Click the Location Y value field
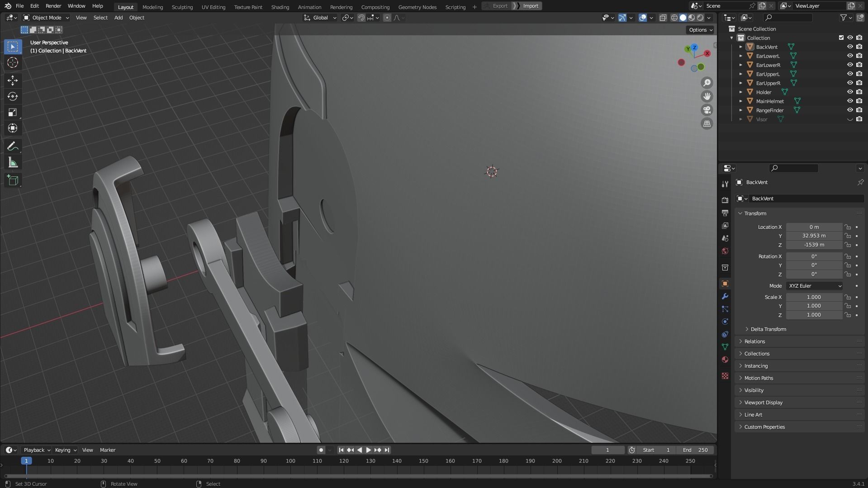The height and width of the screenshot is (488, 868). tap(814, 236)
